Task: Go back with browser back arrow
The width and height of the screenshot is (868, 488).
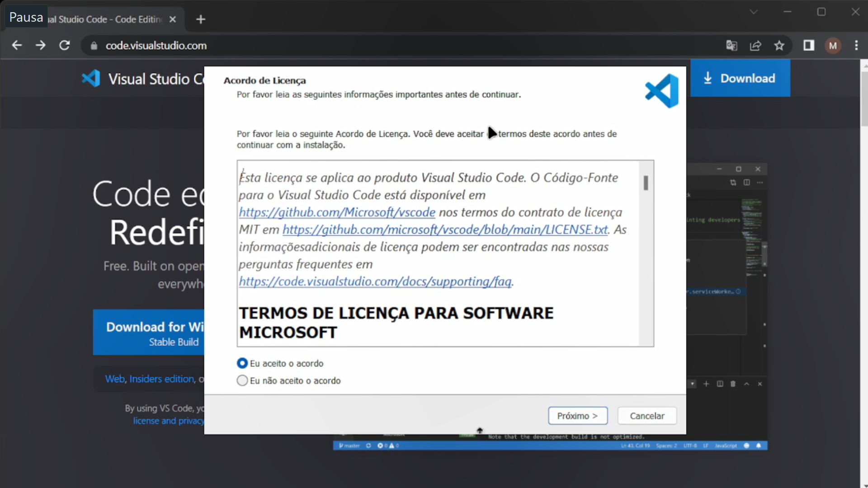Action: click(17, 45)
